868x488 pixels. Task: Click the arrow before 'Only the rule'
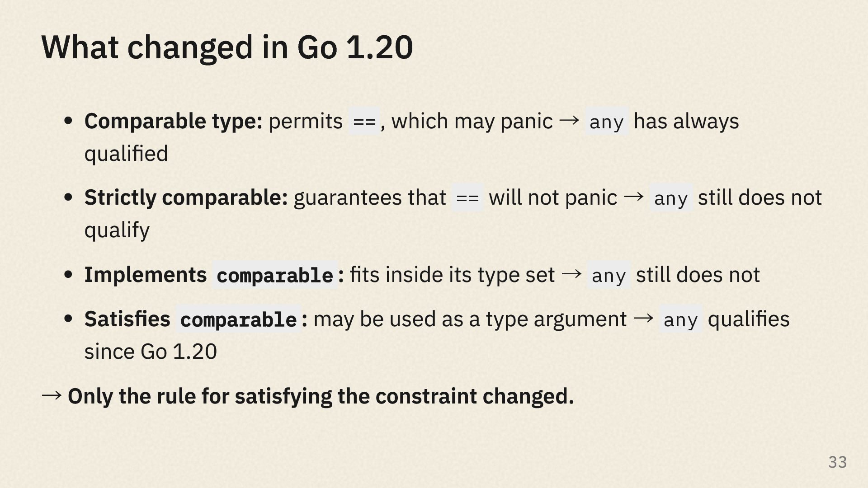(x=52, y=395)
